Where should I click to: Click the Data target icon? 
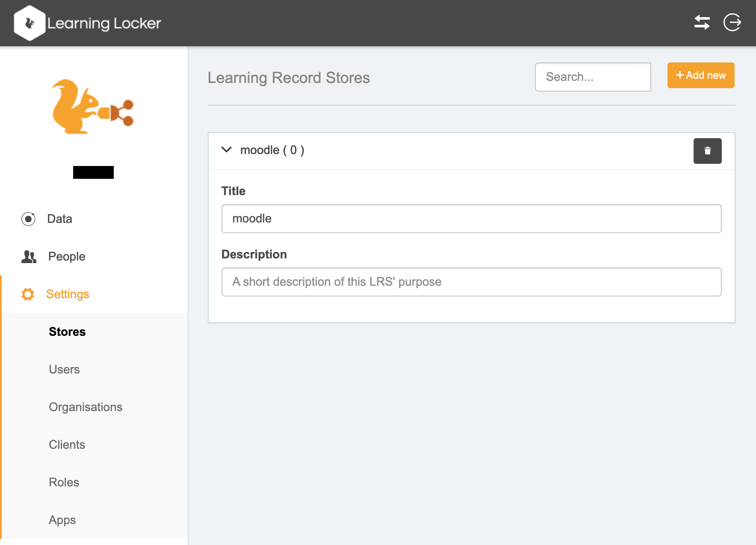[x=28, y=219]
